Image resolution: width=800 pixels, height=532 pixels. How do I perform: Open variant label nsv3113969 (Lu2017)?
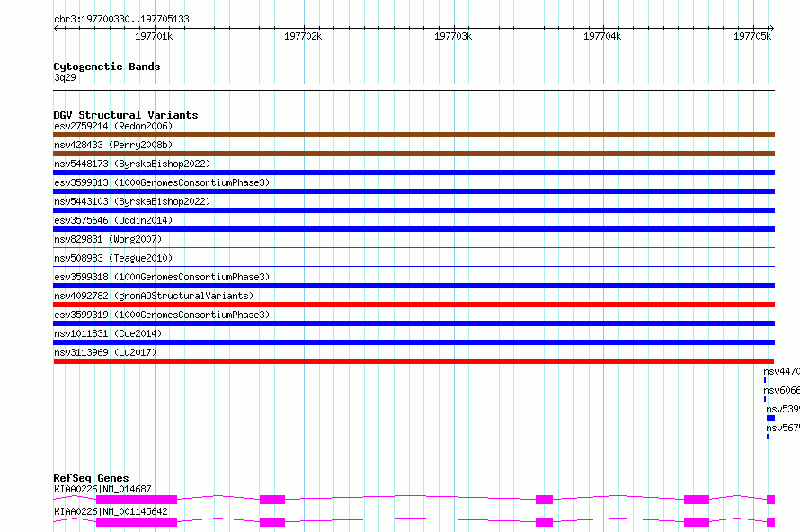point(105,352)
